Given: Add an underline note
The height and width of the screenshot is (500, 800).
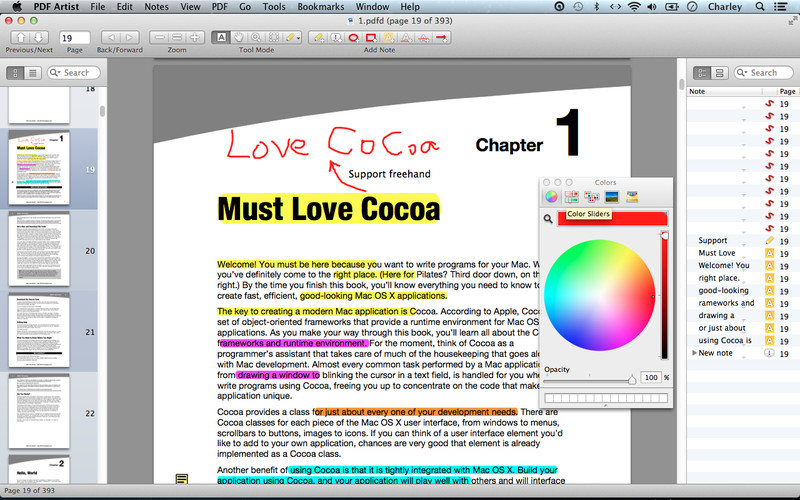Looking at the screenshot, I should pos(406,37).
